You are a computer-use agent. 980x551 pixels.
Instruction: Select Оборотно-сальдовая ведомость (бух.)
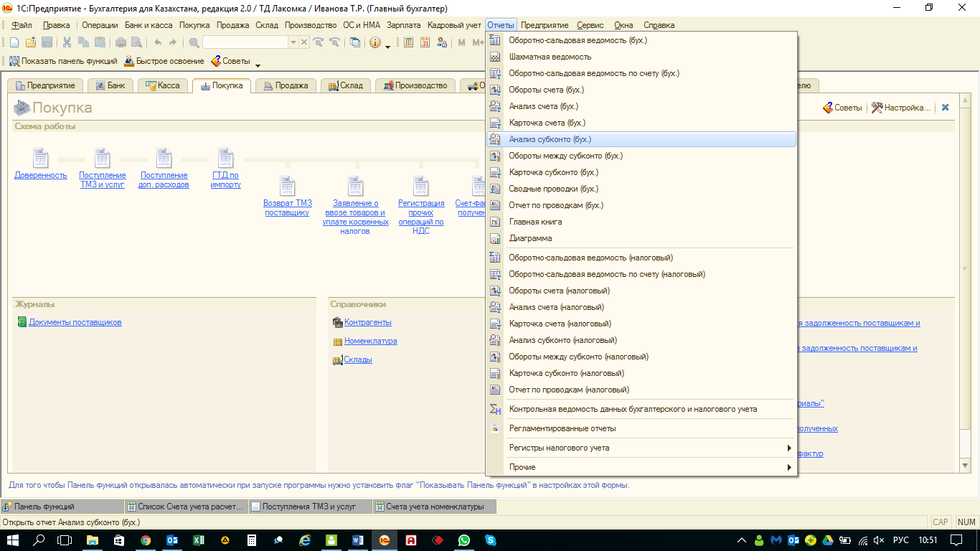tap(641, 40)
